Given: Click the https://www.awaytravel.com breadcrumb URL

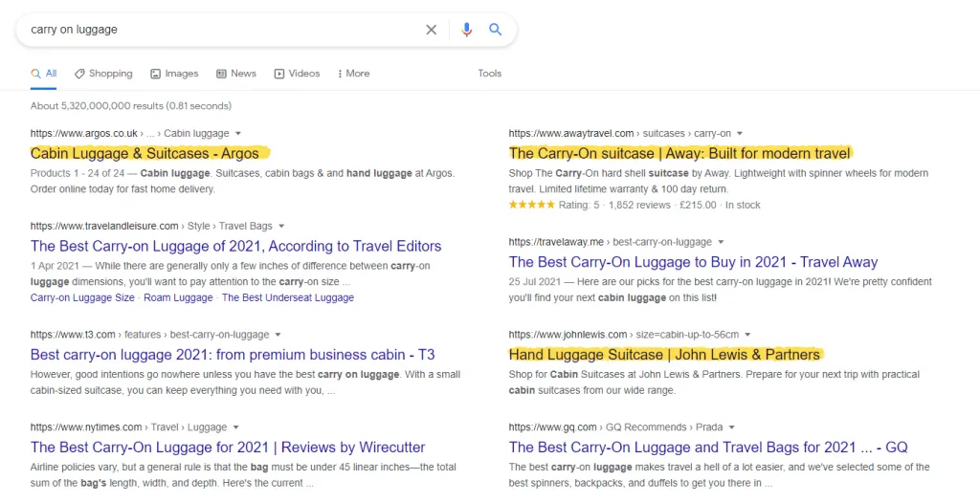Looking at the screenshot, I should (x=571, y=134).
